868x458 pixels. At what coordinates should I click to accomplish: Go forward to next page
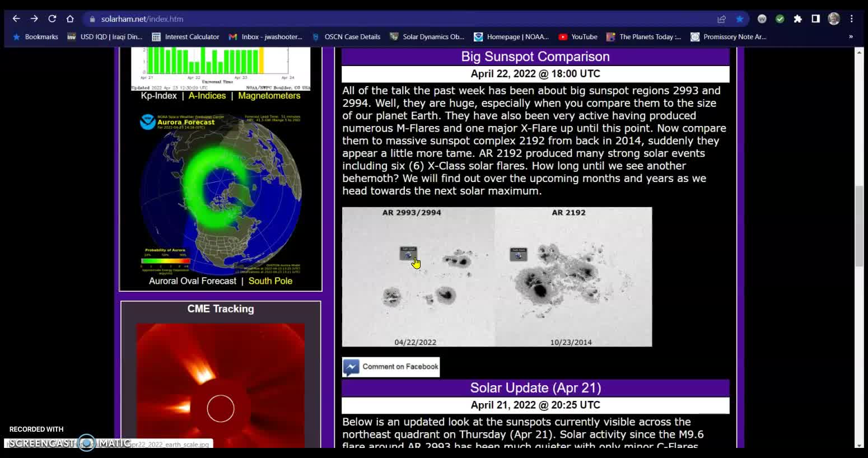coord(34,18)
